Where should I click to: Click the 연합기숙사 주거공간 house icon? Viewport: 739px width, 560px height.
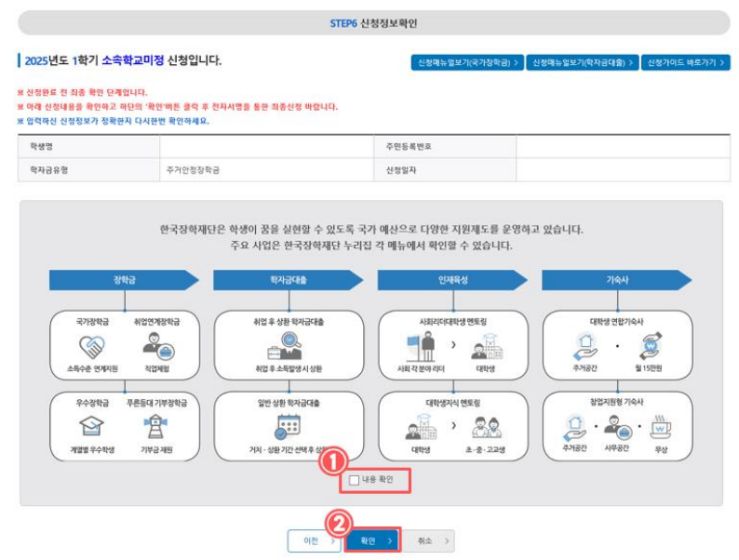pos(585,347)
